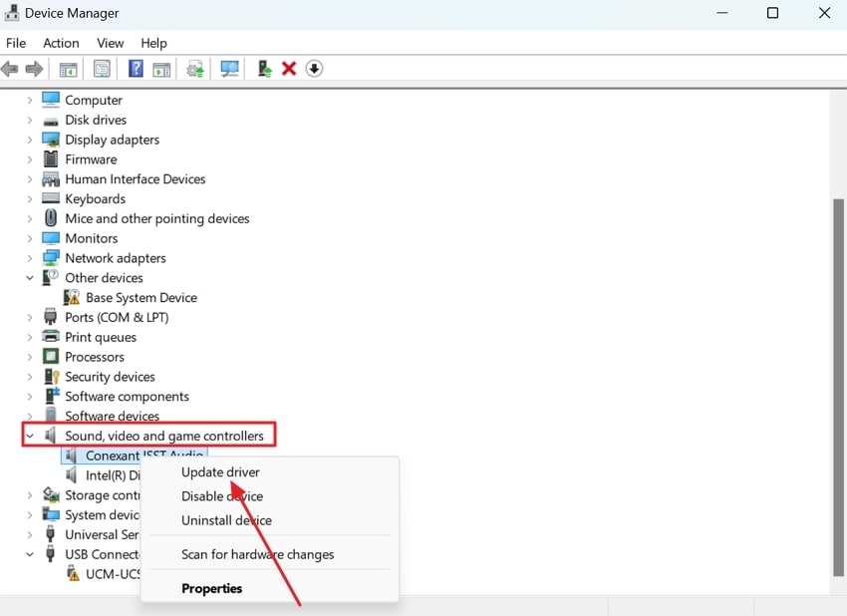The image size is (847, 616).
Task: Click the Firmware chip icon
Action: point(51,158)
